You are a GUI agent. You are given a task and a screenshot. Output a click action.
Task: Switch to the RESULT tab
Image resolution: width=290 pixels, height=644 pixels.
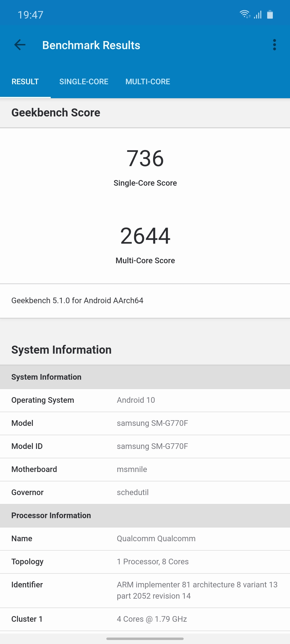tap(25, 82)
